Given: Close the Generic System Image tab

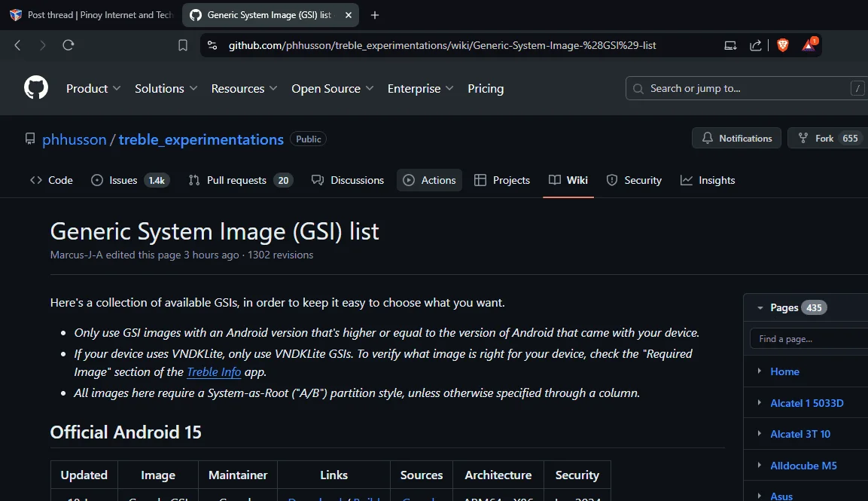Looking at the screenshot, I should [x=349, y=15].
